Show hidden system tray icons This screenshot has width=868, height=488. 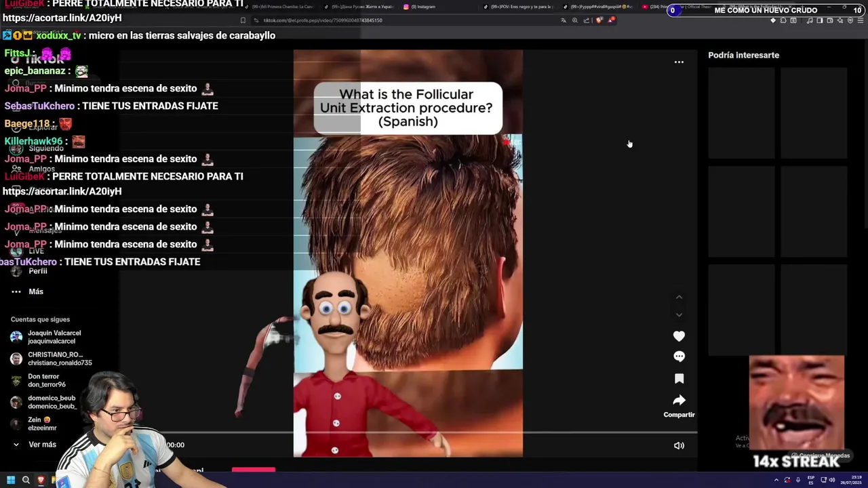pyautogui.click(x=776, y=480)
